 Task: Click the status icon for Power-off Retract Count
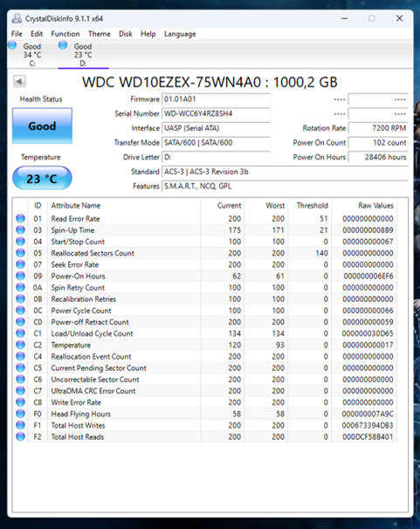point(20,321)
